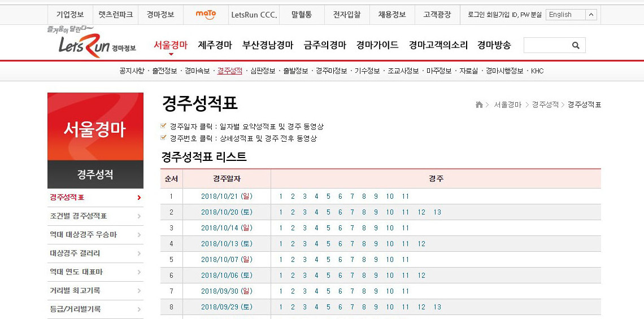Select 역대 대상경주 우승마 in sidebar
Image resolution: width=644 pixels, height=319 pixels.
click(84, 235)
